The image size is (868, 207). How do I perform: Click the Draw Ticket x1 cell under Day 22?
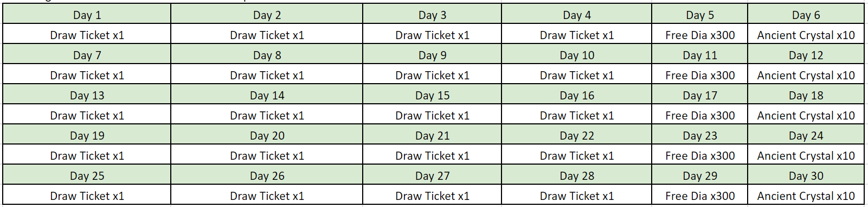click(576, 155)
